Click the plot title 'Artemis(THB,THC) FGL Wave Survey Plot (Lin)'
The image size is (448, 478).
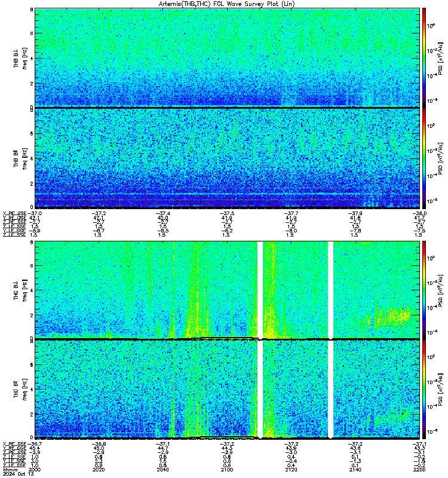pos(226,4)
